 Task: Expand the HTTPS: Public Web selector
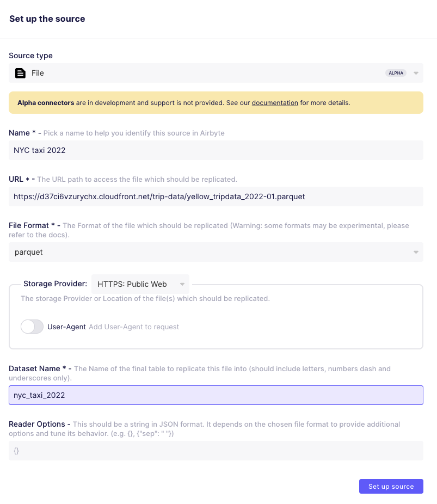(183, 284)
